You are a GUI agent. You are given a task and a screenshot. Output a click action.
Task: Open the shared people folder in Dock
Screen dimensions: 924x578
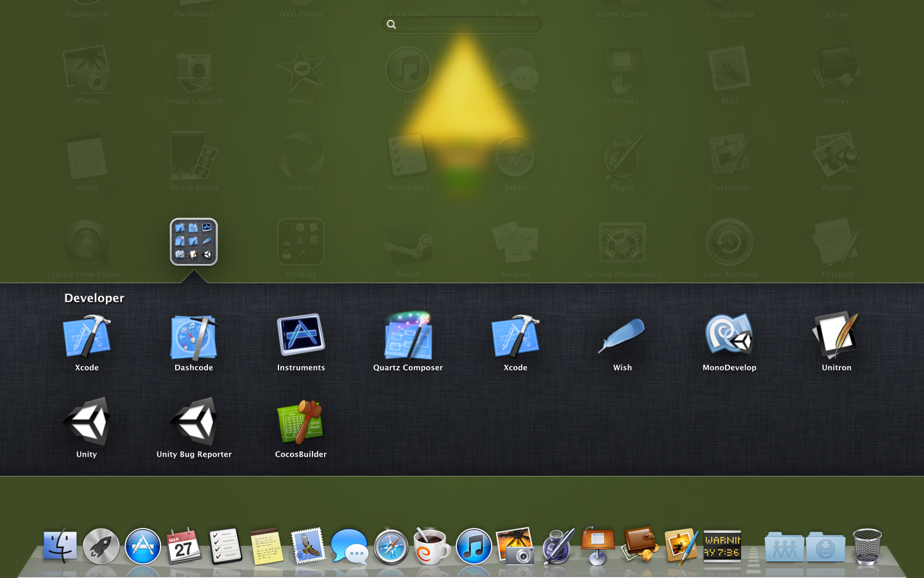tap(783, 547)
